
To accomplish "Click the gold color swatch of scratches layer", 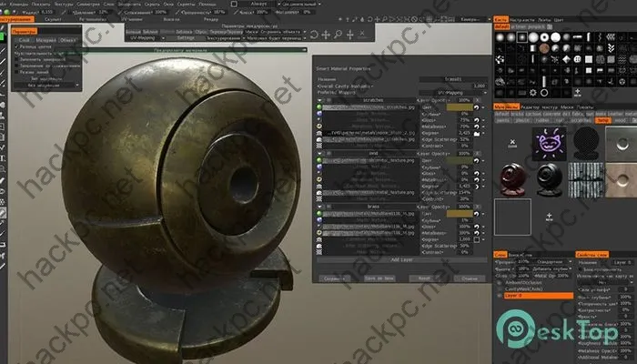I will (455, 106).
